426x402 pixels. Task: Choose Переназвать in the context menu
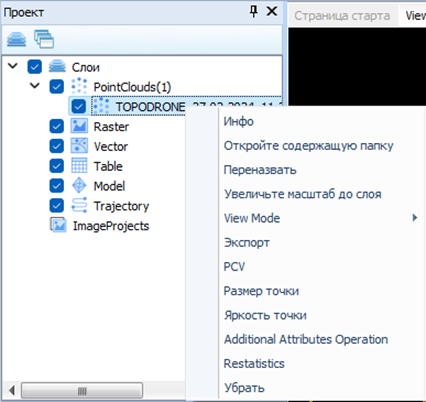(260, 170)
